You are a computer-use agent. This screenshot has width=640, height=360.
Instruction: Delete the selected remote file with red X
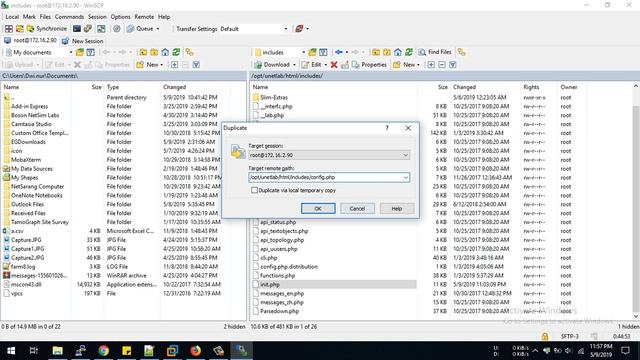point(334,64)
